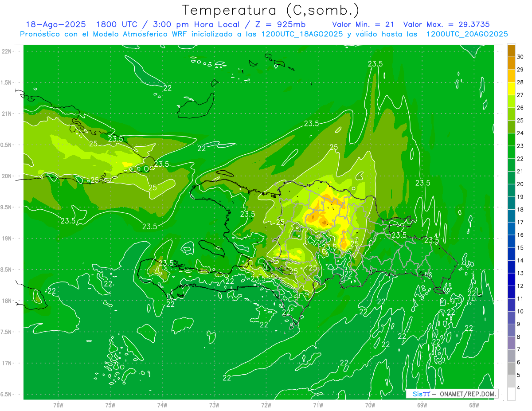Pick the yellow color scale swatch between 27 and 28
The width and height of the screenshot is (532, 411).
coord(511,89)
